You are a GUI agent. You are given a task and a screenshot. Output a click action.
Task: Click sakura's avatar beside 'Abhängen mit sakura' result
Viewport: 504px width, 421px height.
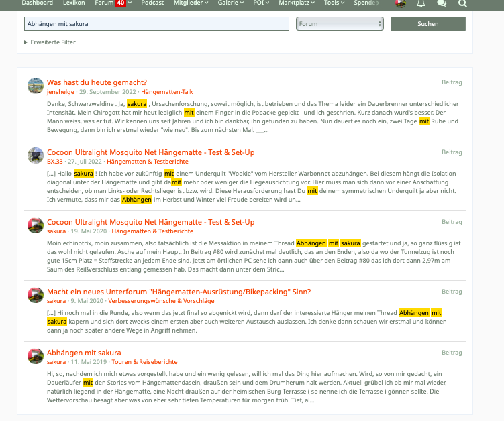pyautogui.click(x=36, y=356)
